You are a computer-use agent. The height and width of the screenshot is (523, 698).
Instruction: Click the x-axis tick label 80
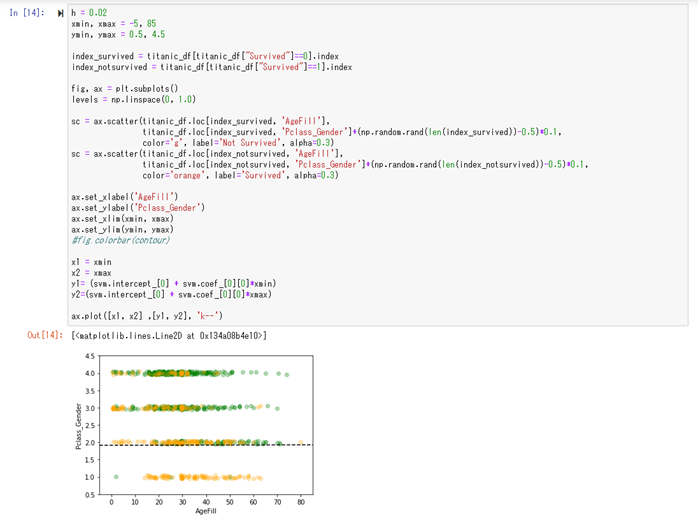tap(301, 502)
